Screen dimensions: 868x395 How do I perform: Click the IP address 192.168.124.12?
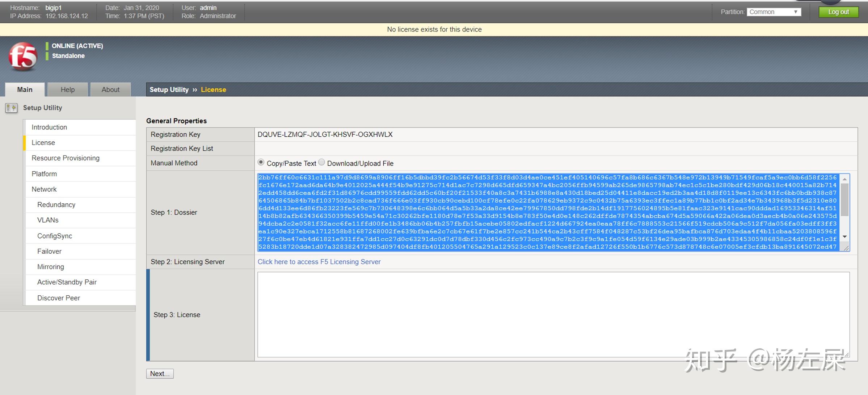(x=67, y=16)
